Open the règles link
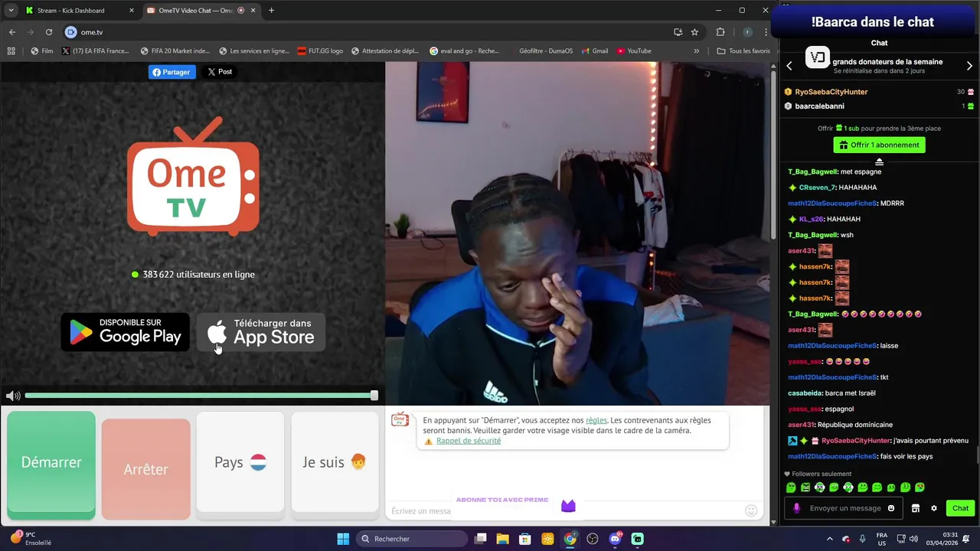This screenshot has height=551, width=980. tap(596, 420)
